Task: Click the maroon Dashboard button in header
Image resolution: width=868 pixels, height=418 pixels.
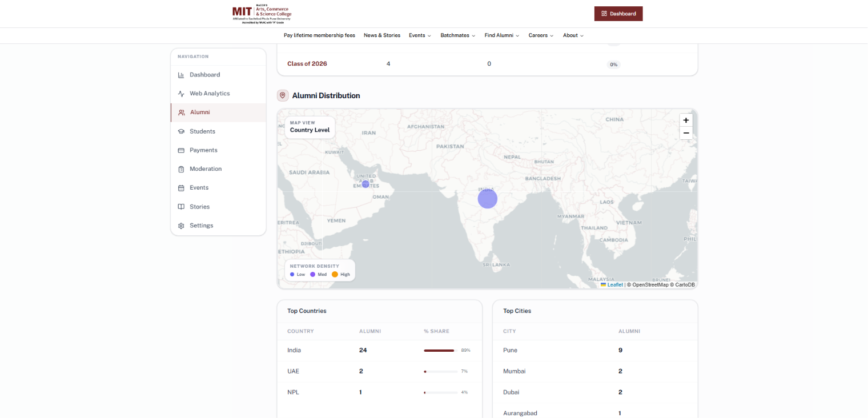Action: click(618, 14)
